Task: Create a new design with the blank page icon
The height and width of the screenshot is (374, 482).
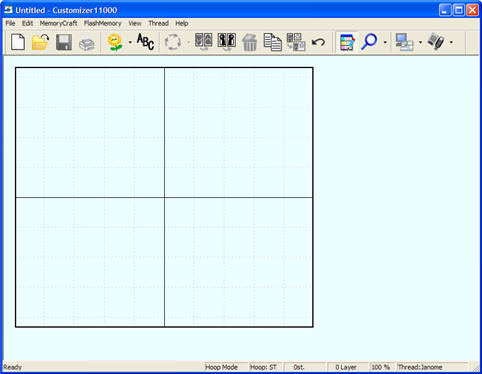Action: click(x=18, y=42)
